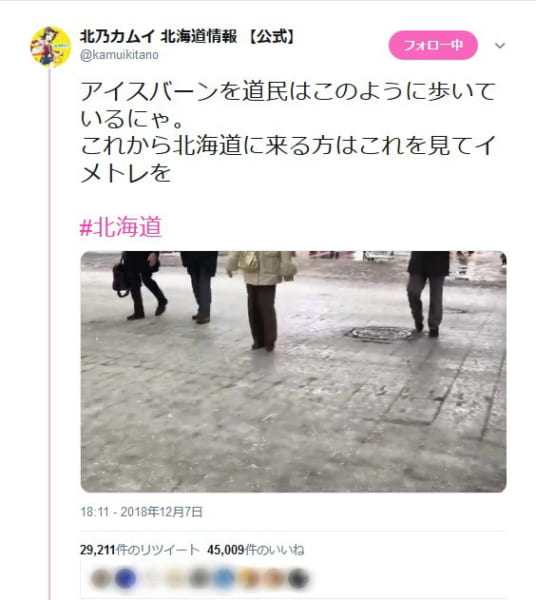Expand the tweet options chevron
Image resolution: width=536 pixels, height=600 pixels.
tap(500, 46)
